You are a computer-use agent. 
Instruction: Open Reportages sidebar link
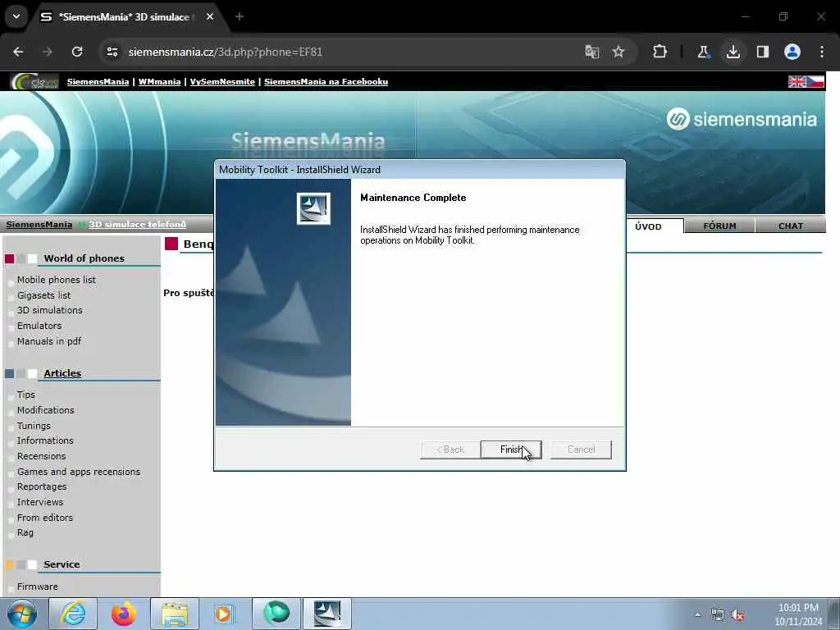(x=42, y=486)
